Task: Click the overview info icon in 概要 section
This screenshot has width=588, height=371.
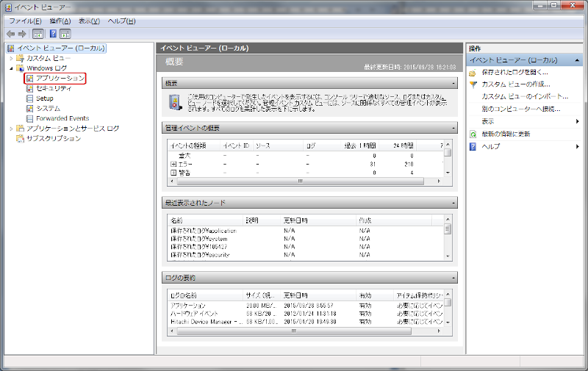Action: tap(176, 102)
